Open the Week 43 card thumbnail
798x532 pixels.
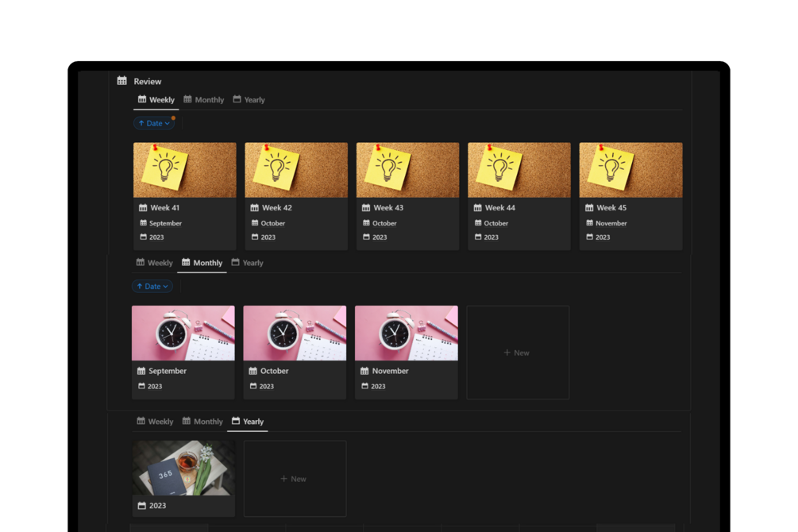[407, 170]
